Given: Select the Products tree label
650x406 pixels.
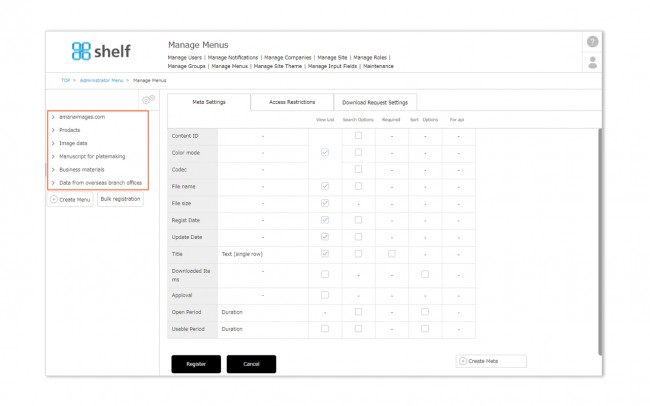Looking at the screenshot, I should (70, 130).
